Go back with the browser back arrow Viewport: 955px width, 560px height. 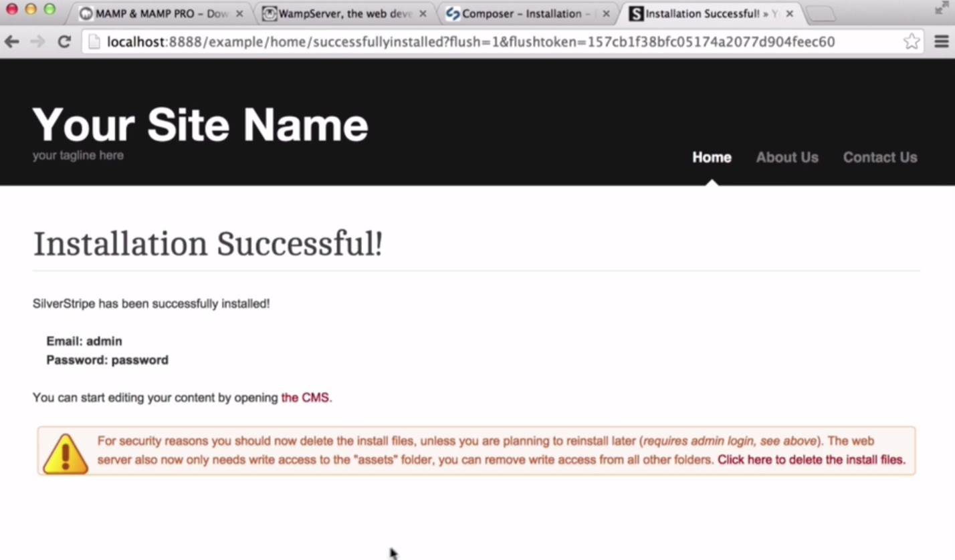tap(12, 42)
